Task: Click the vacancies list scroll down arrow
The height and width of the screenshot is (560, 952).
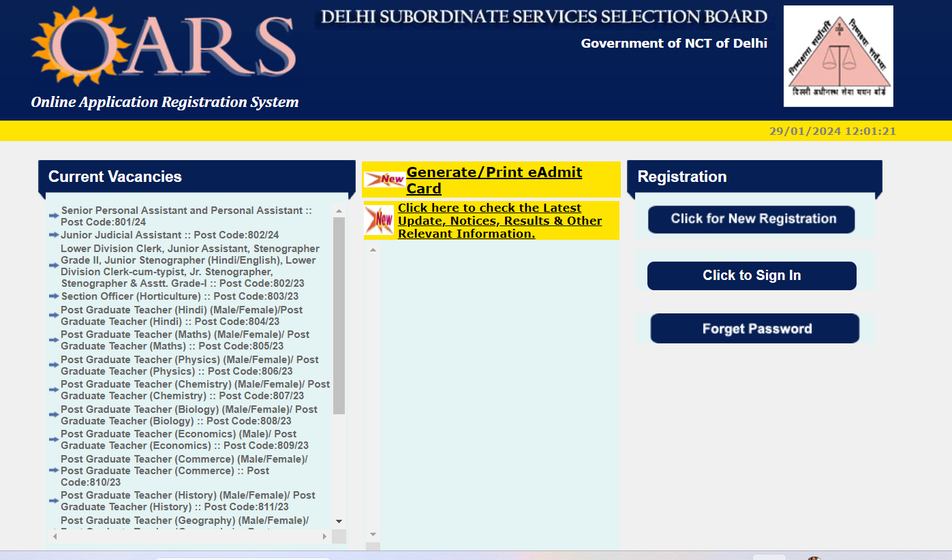Action: [339, 521]
